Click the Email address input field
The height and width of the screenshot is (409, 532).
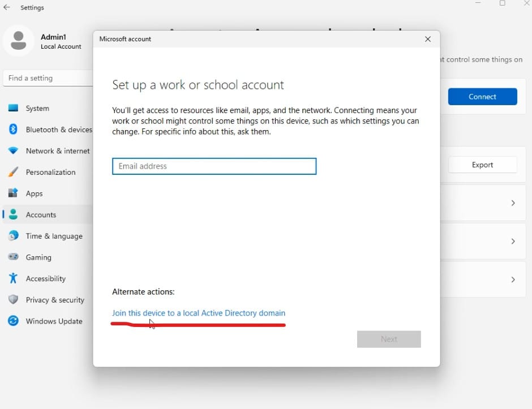[x=214, y=166]
